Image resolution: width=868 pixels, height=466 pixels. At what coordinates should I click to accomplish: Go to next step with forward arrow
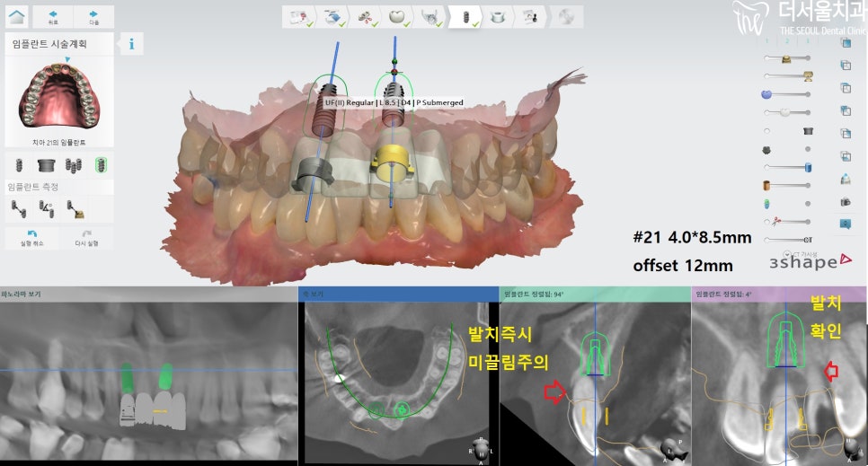(93, 16)
